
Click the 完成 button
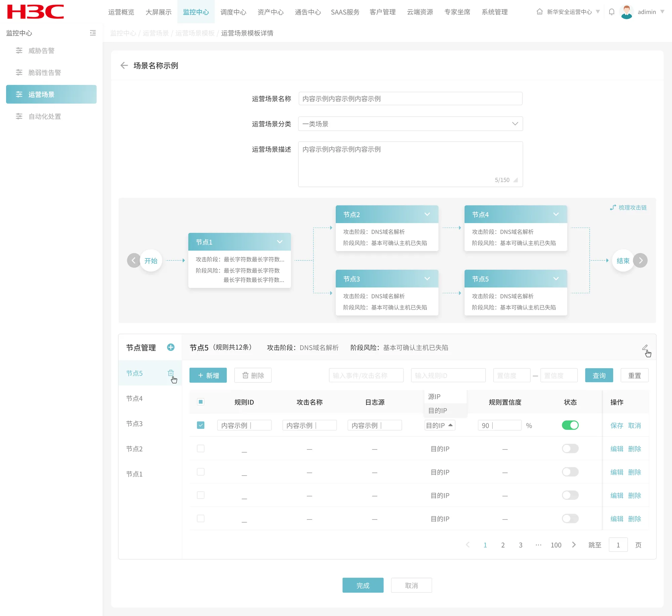363,585
